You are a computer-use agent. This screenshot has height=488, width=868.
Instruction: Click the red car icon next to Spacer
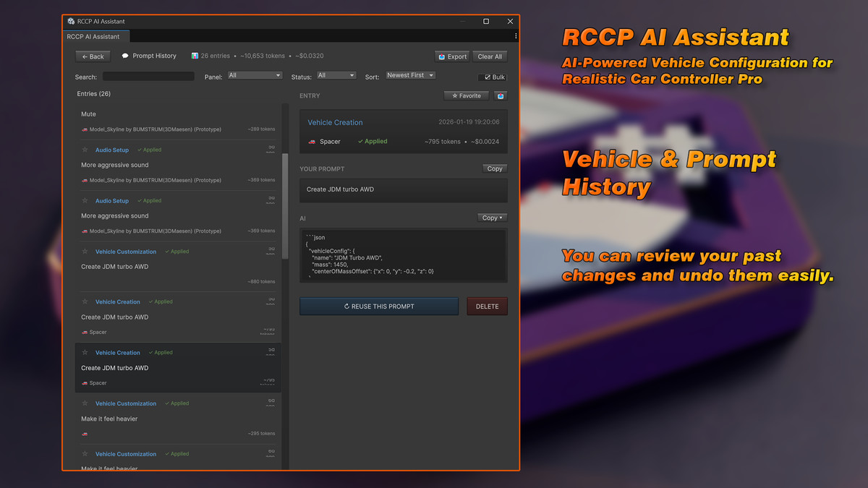[x=312, y=141]
